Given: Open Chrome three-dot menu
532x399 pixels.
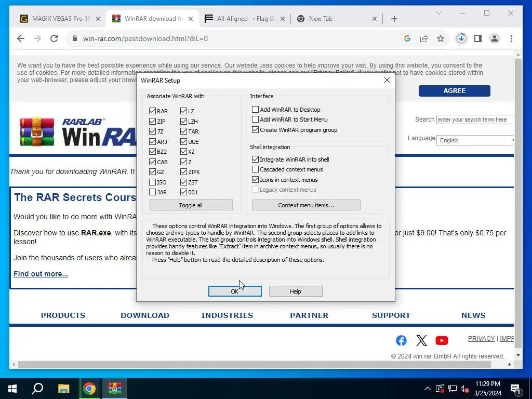Looking at the screenshot, I should point(511,38).
